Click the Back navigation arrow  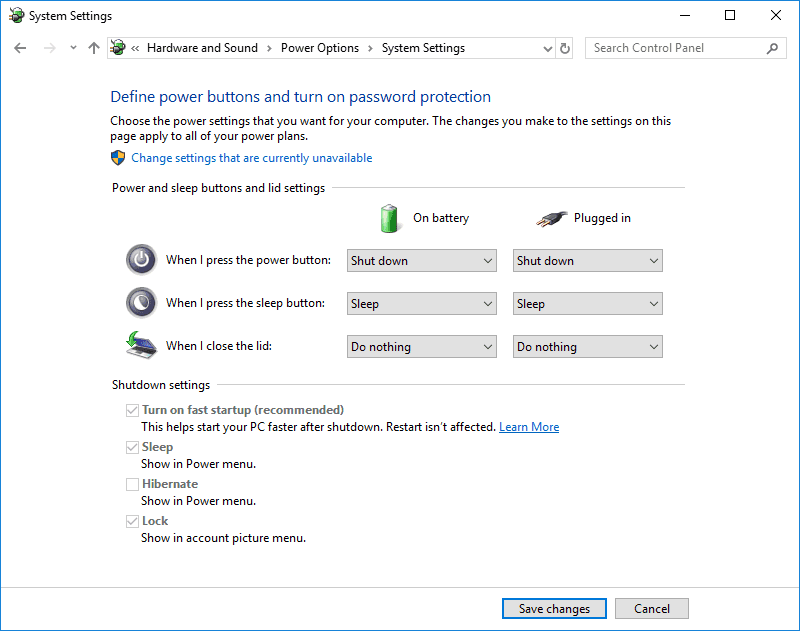20,48
